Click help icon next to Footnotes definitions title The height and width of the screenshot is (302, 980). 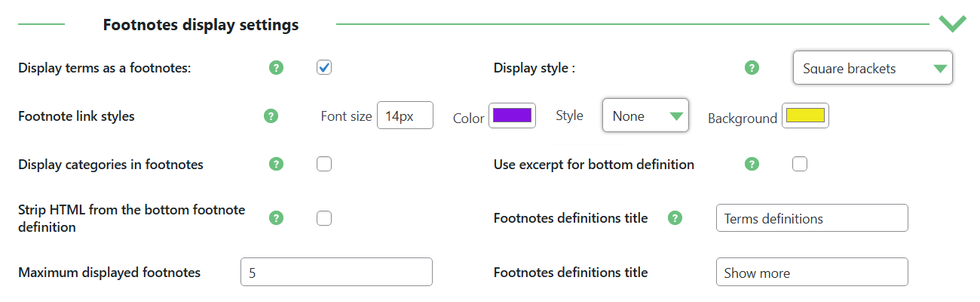675,218
